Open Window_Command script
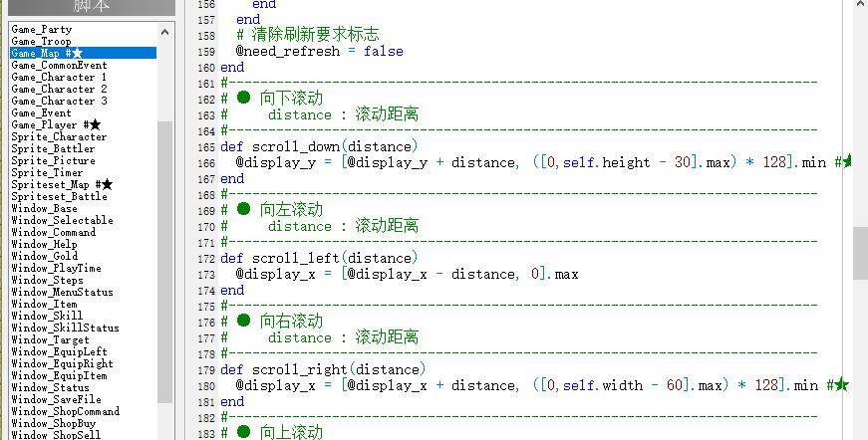The height and width of the screenshot is (440, 868). click(53, 232)
